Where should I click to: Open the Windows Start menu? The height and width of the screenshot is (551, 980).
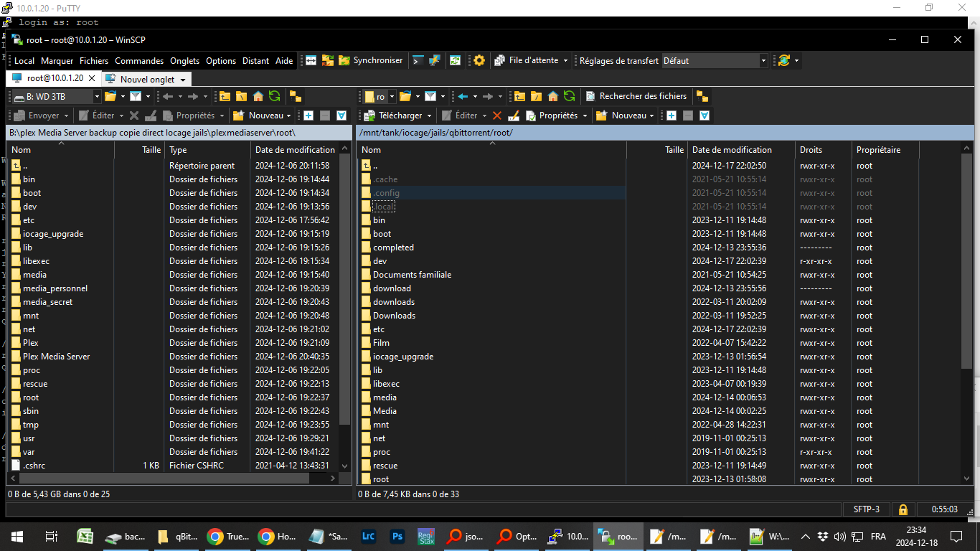pos(17,536)
